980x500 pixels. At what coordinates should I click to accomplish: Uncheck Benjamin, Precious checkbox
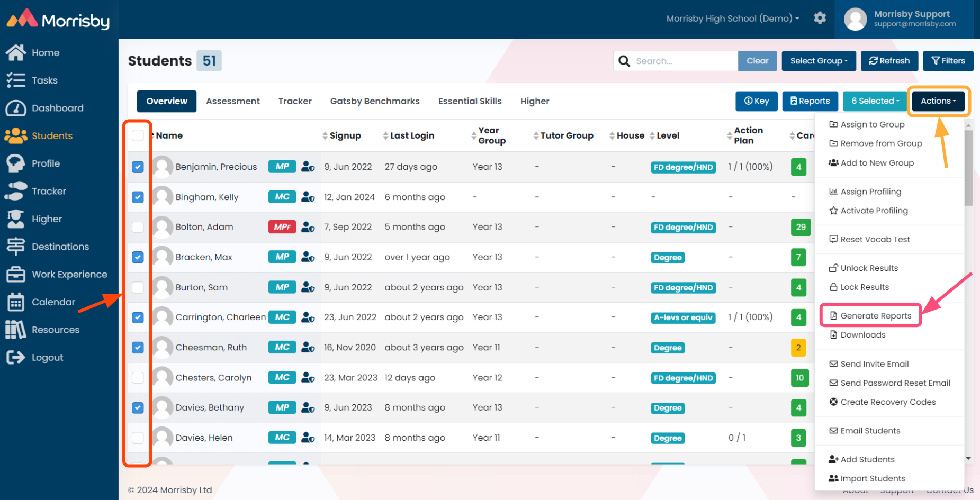(x=138, y=167)
